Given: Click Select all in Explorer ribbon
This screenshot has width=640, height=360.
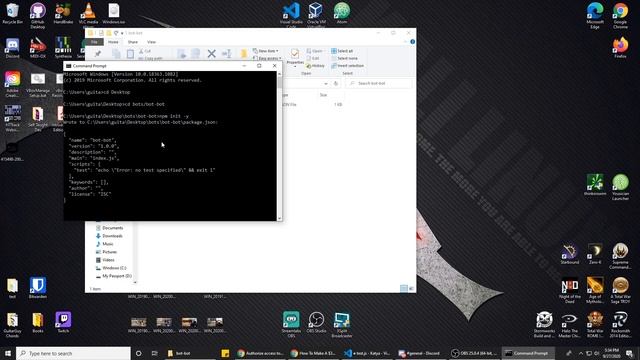Looking at the screenshot, I should click(x=342, y=51).
